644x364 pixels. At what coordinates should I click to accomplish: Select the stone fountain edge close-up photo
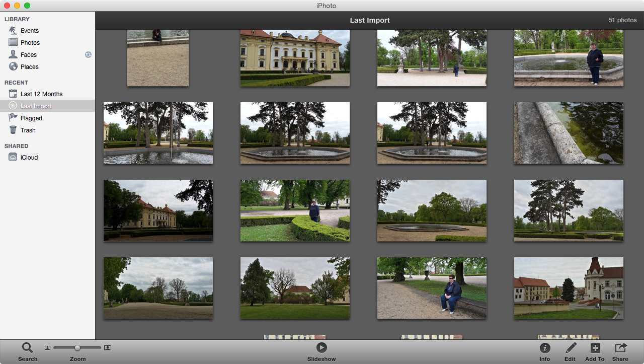569,133
